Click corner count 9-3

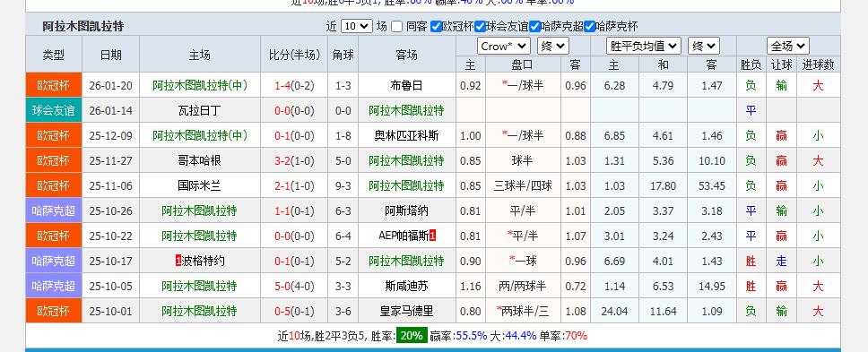coord(343,185)
